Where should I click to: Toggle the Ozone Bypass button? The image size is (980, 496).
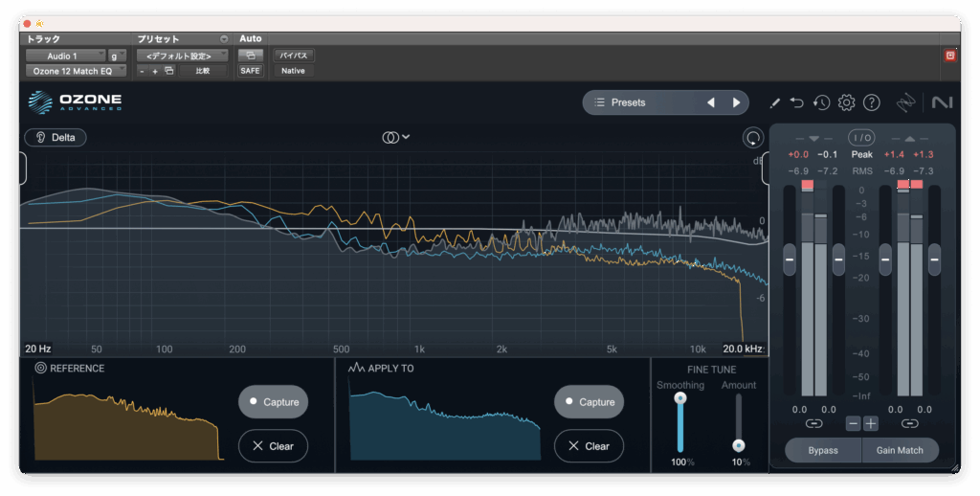(822, 450)
